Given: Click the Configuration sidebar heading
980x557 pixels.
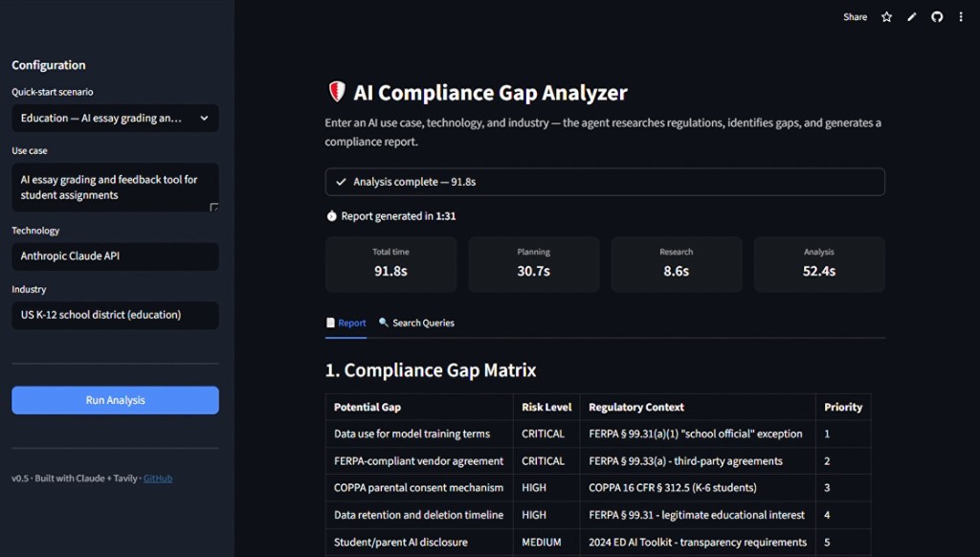Looking at the screenshot, I should pyautogui.click(x=48, y=65).
